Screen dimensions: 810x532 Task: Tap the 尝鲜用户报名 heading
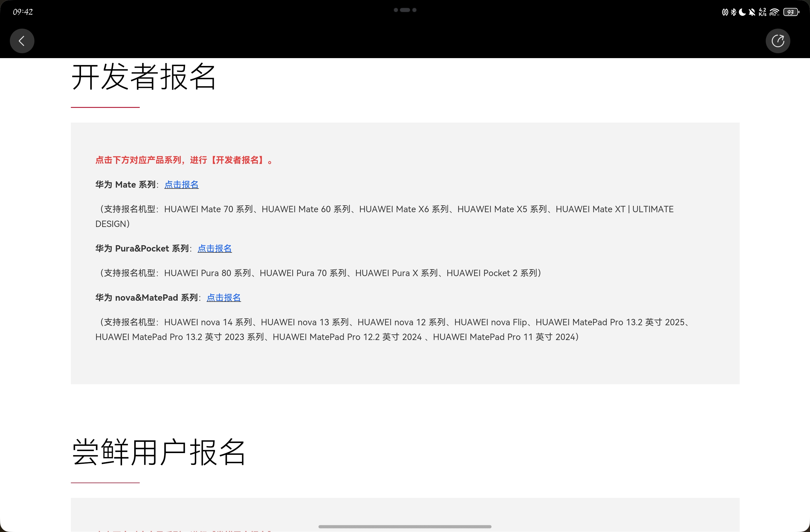click(x=158, y=452)
